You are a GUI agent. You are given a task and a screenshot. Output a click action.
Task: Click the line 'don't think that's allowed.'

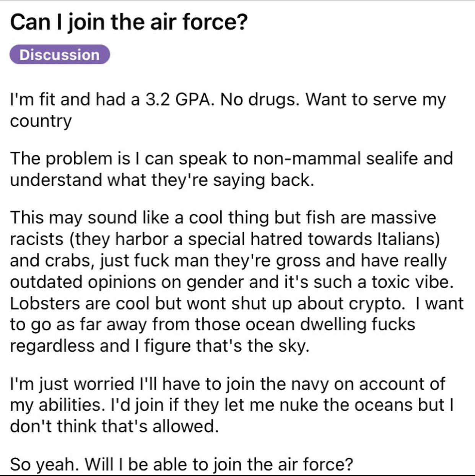114,426
